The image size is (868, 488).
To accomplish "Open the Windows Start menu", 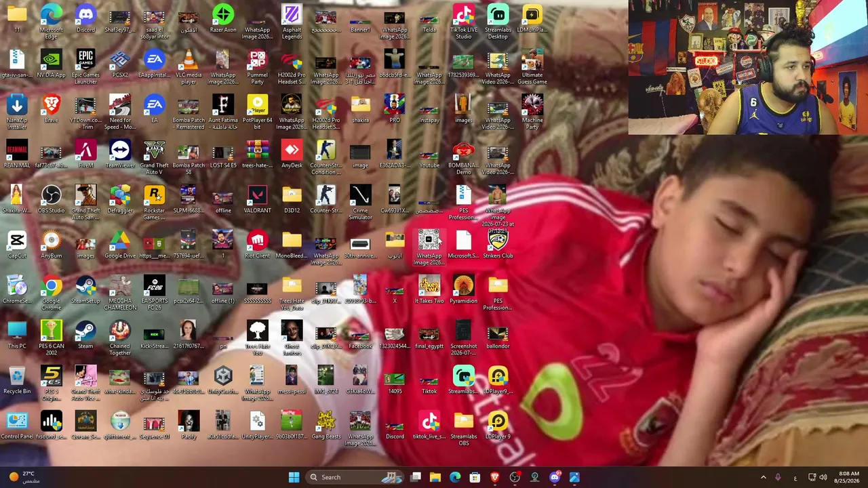I will [x=294, y=477].
